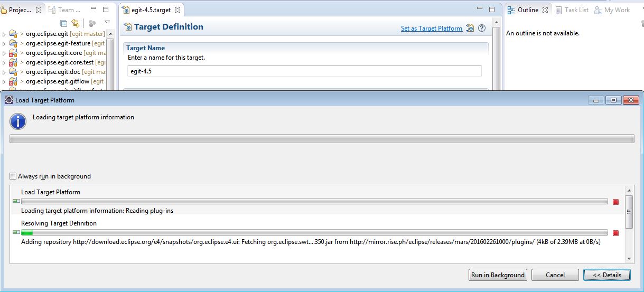Close the Outline view tab

[x=545, y=10]
